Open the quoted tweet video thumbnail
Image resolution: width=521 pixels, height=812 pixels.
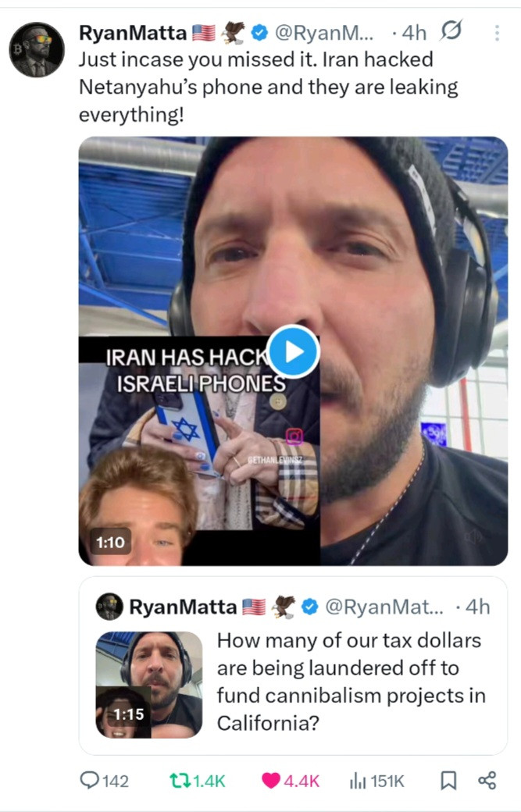click(149, 684)
